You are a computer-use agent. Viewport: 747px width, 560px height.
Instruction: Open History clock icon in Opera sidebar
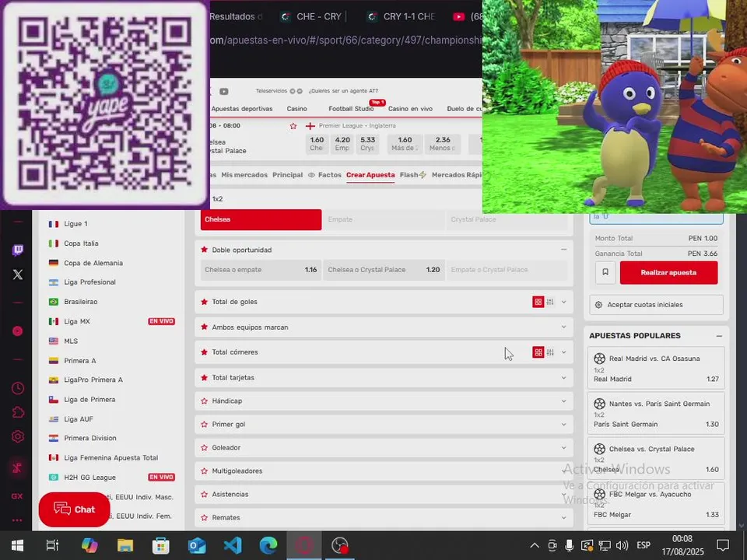18,388
